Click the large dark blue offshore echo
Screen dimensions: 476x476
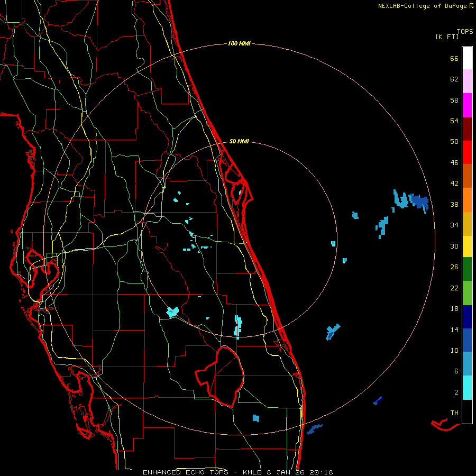tap(419, 202)
